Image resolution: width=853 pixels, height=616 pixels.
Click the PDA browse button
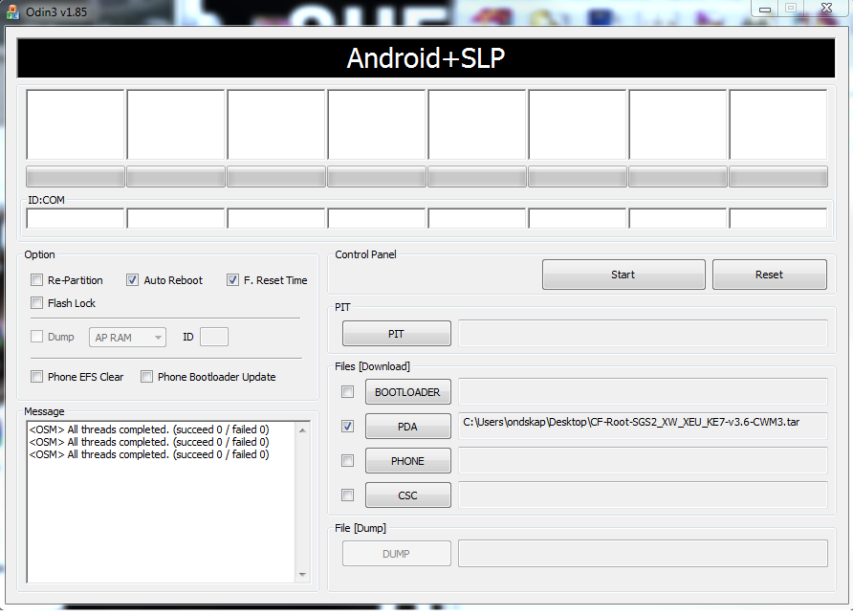click(408, 427)
